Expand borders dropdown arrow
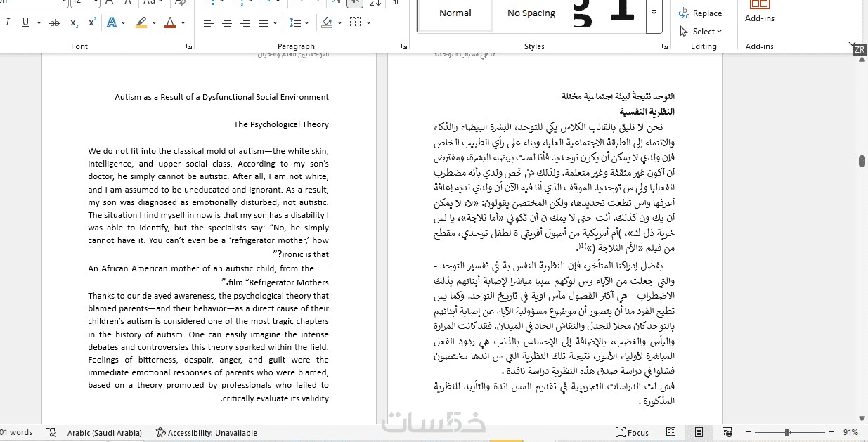The width and height of the screenshot is (868, 442). coord(368,22)
